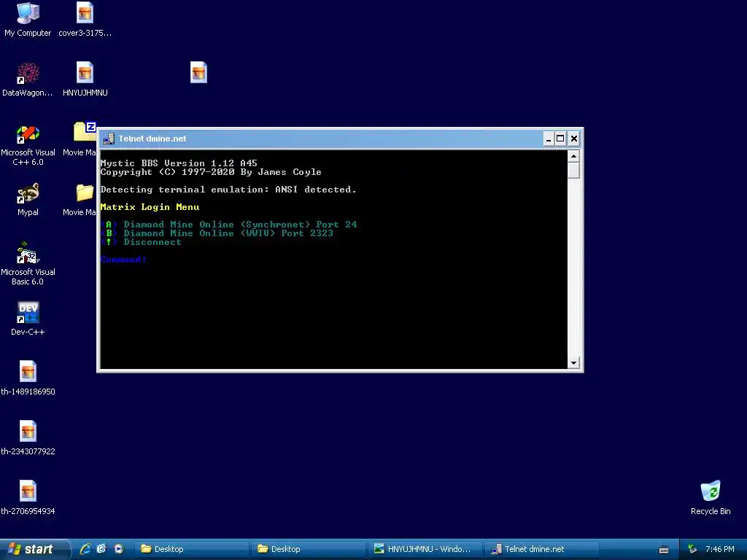747x560 pixels.
Task: Switch to HNYUJHMNU - Windows taskbar button
Action: point(426,549)
